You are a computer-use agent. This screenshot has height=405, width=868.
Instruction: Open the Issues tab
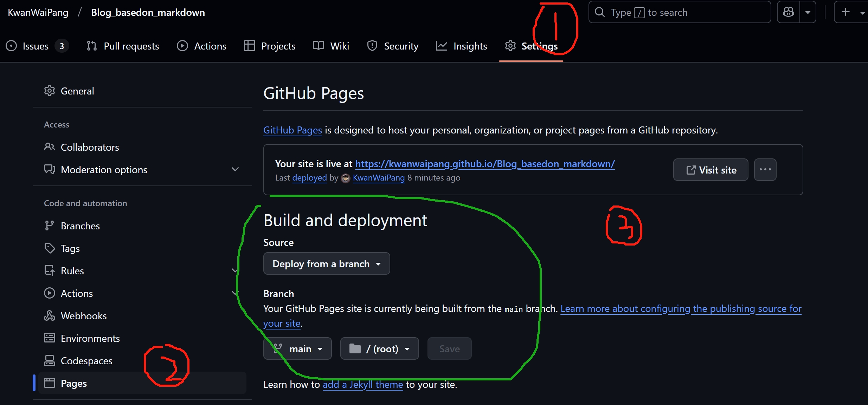(37, 46)
